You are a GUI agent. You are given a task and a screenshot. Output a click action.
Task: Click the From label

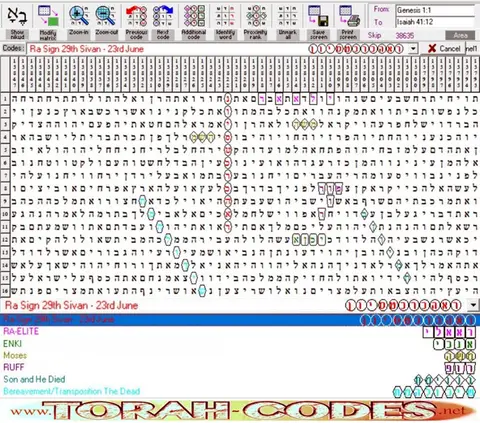coord(381,9)
